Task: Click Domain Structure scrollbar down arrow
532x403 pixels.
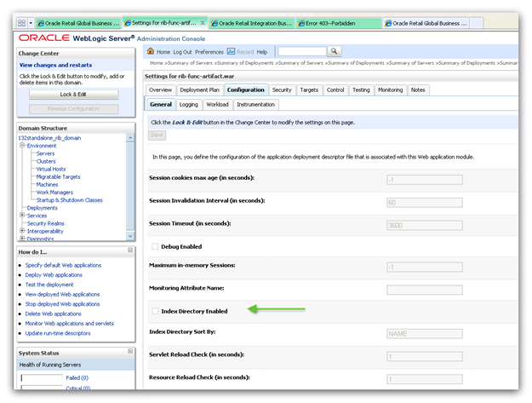Action: click(130, 236)
